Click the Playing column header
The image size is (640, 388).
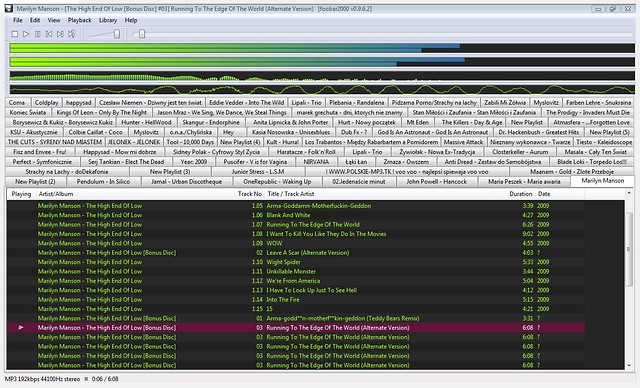(21, 194)
